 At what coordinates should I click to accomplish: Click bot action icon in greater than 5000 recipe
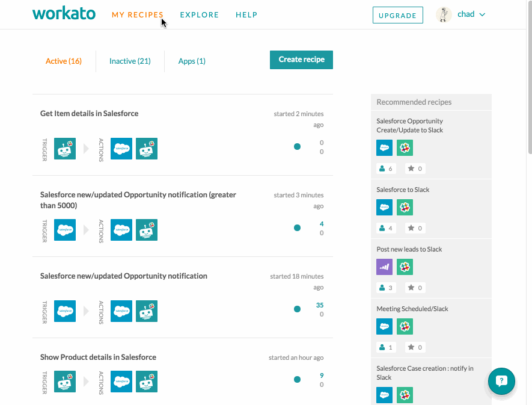(x=147, y=230)
